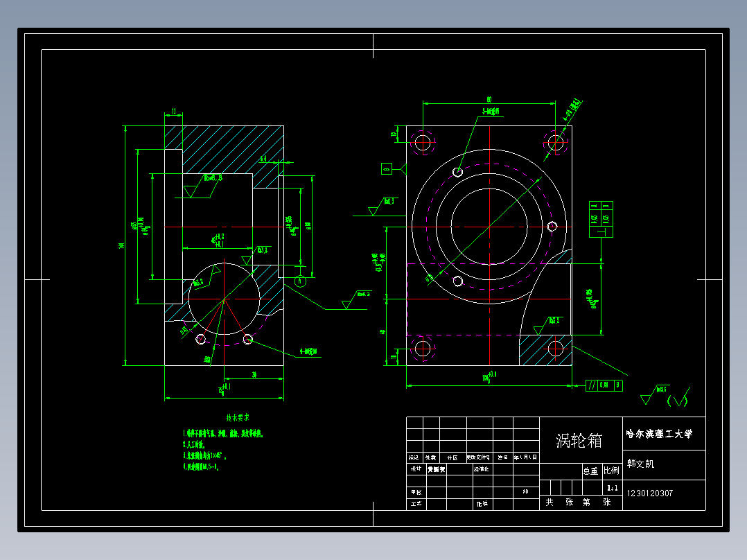Click the student number 1230120307
This screenshot has width=747, height=560.
650,493
